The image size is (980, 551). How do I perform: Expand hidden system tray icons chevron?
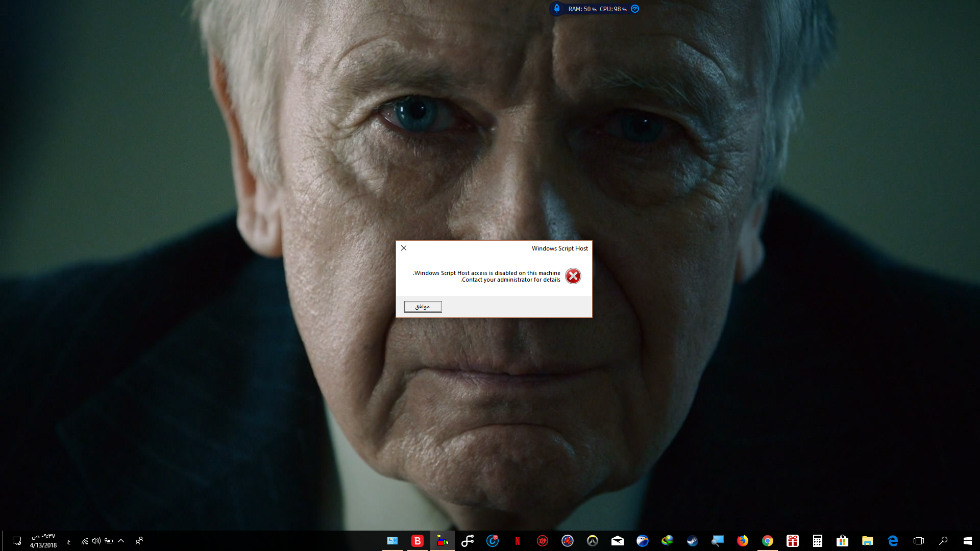[121, 541]
